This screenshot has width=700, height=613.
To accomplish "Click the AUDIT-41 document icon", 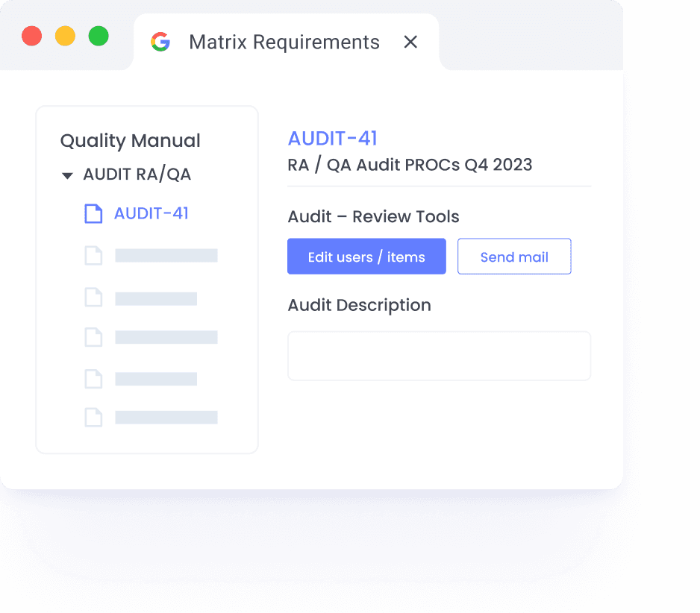I will (93, 213).
